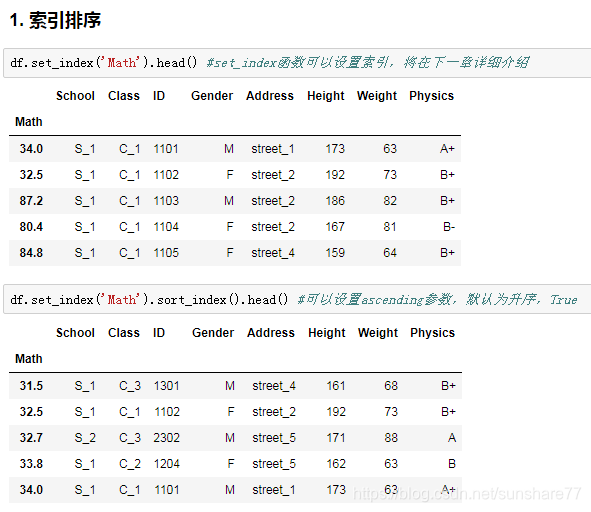Select Math index value 31.5
The width and height of the screenshot is (591, 512).
[x=31, y=386]
